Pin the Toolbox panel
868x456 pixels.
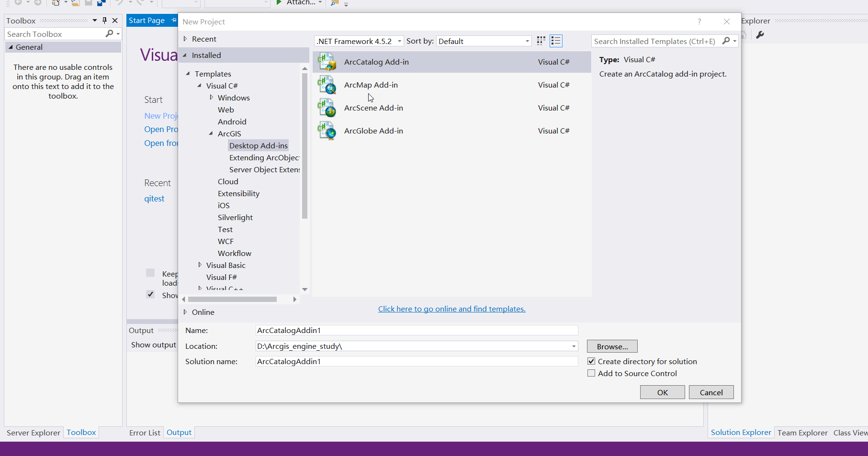(104, 21)
